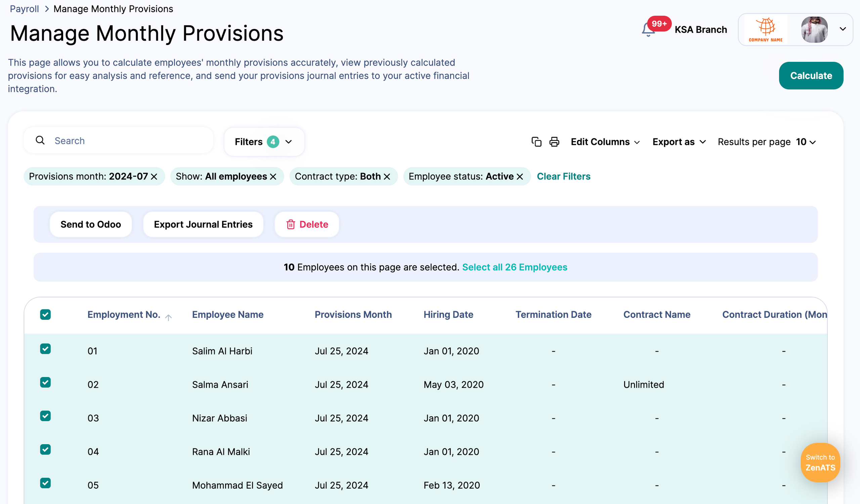
Task: Click the copy table icon
Action: 536,141
